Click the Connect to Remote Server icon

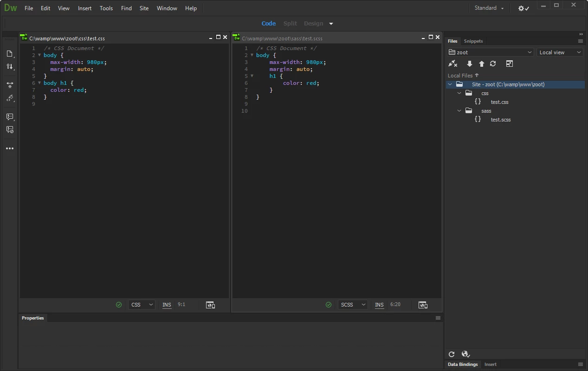tap(453, 64)
